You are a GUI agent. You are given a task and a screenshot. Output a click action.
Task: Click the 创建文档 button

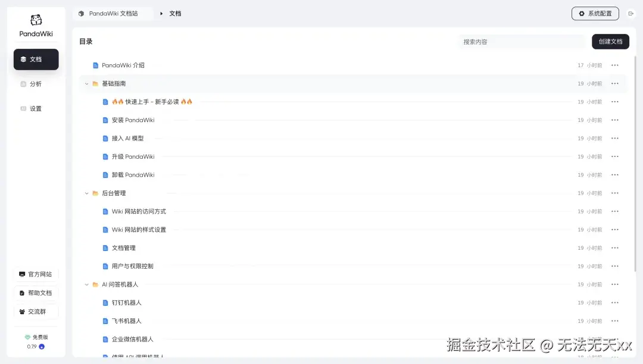[x=610, y=42]
